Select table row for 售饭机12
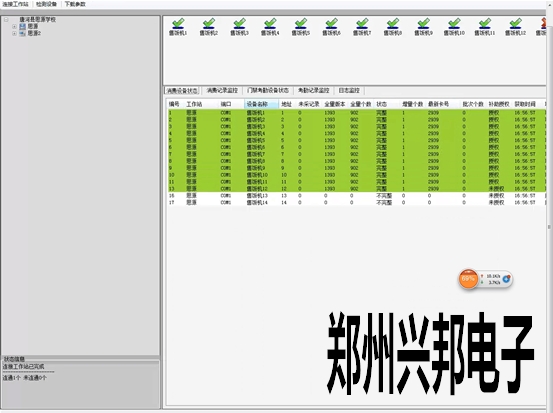The height and width of the screenshot is (413, 553). [357, 189]
